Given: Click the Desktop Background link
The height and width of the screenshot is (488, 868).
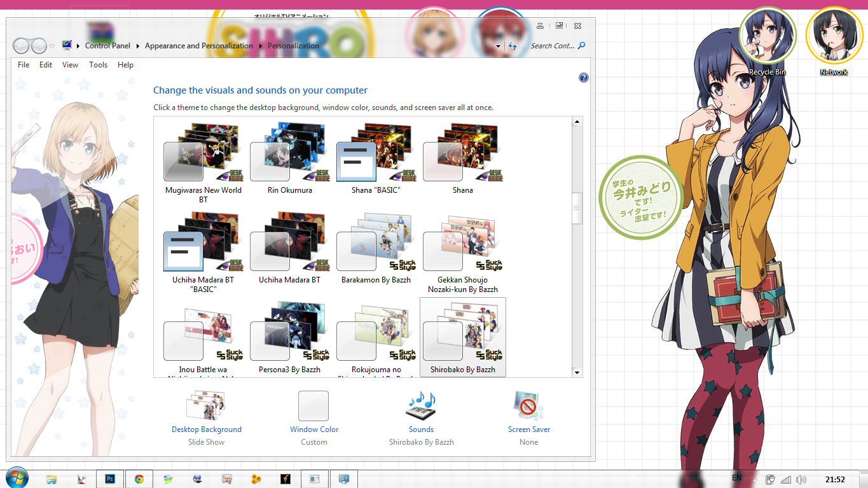Looking at the screenshot, I should coord(207,429).
